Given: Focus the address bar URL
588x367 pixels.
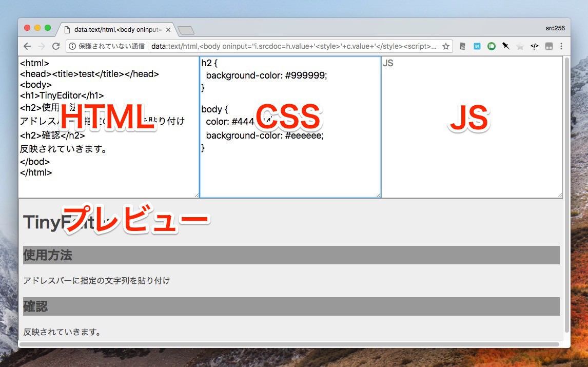Looking at the screenshot, I should tap(293, 46).
